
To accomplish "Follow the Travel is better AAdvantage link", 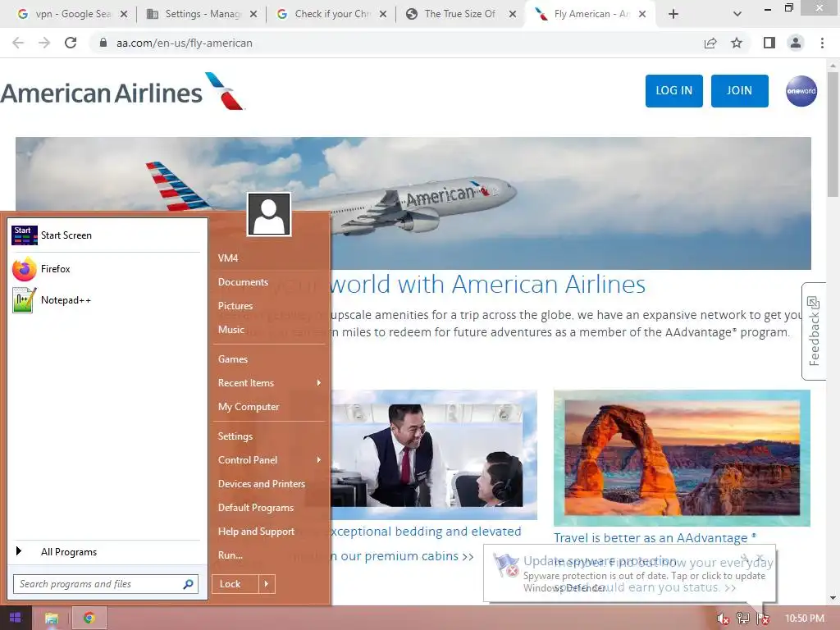I will click(655, 538).
